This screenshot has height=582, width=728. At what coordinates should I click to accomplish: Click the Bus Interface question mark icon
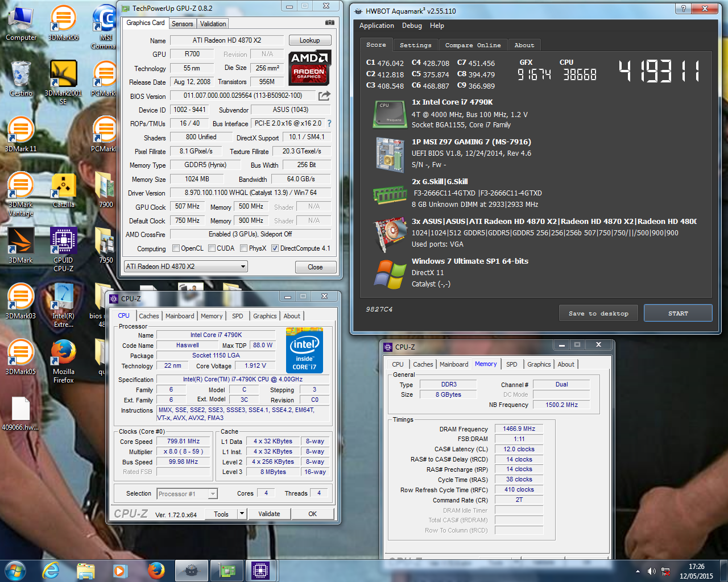[329, 123]
